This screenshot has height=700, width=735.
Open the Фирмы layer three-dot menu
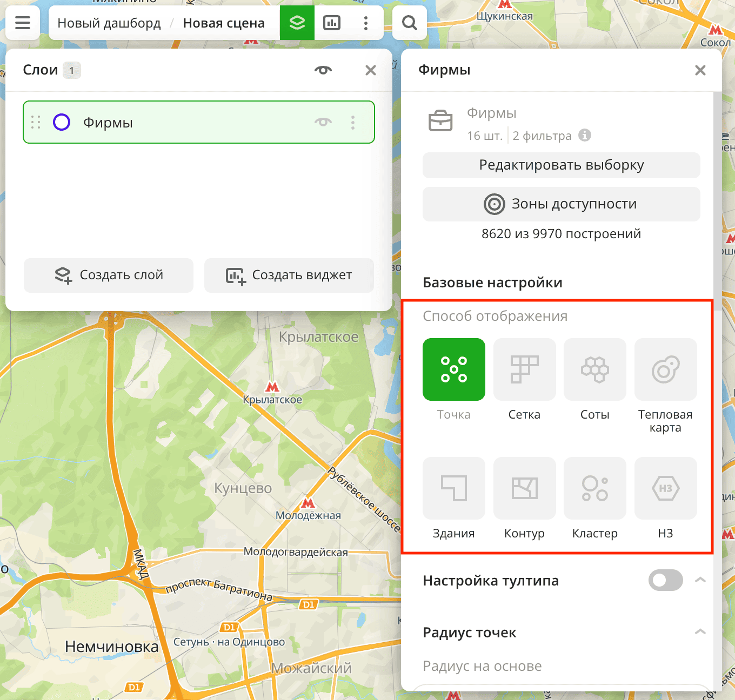pyautogui.click(x=353, y=123)
